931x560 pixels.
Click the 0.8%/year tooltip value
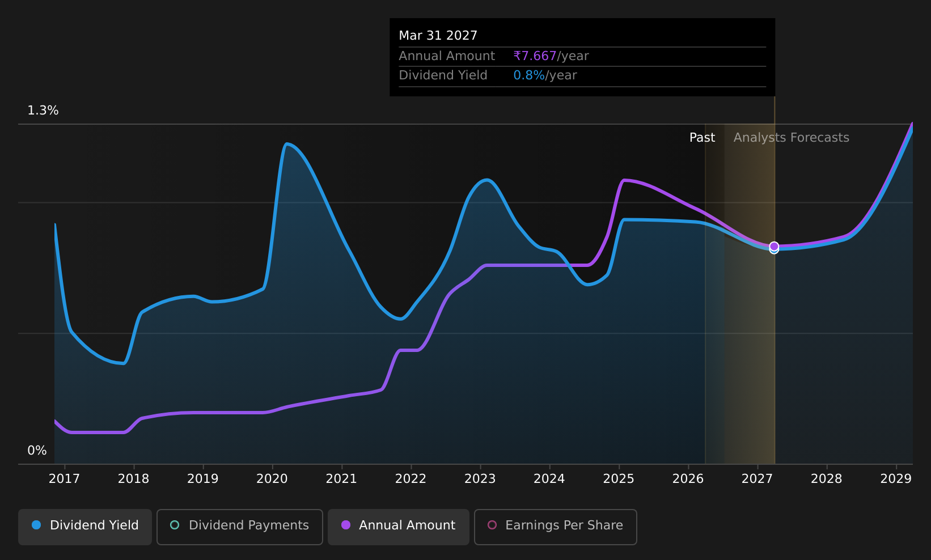(545, 75)
